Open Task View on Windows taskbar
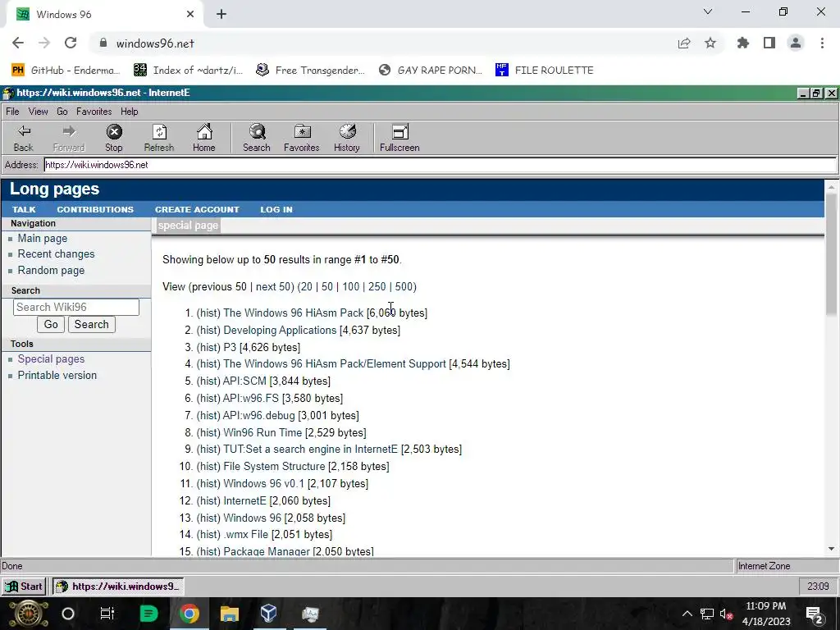This screenshot has width=840, height=630. coord(107,614)
